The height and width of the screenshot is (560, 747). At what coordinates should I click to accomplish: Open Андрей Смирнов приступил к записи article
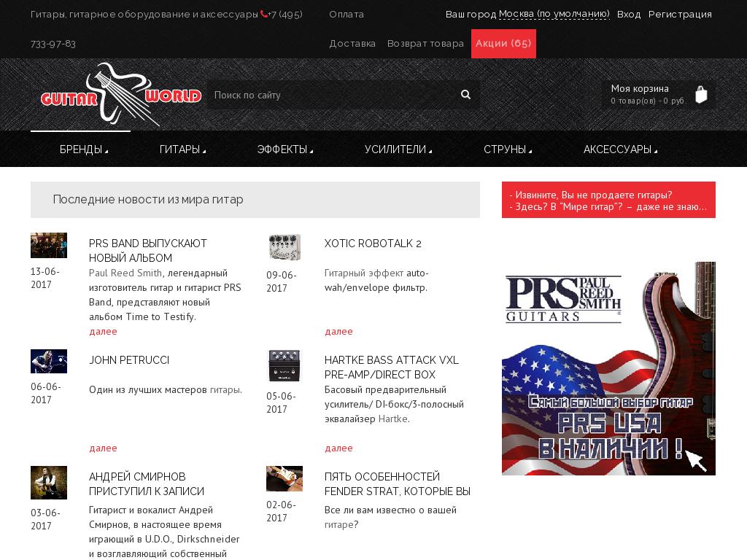point(146,484)
